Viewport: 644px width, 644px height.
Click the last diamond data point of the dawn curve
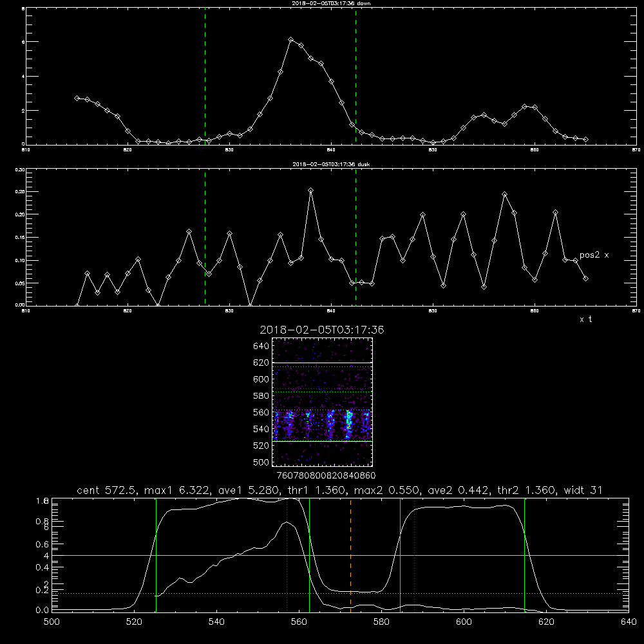pyautogui.click(x=585, y=140)
